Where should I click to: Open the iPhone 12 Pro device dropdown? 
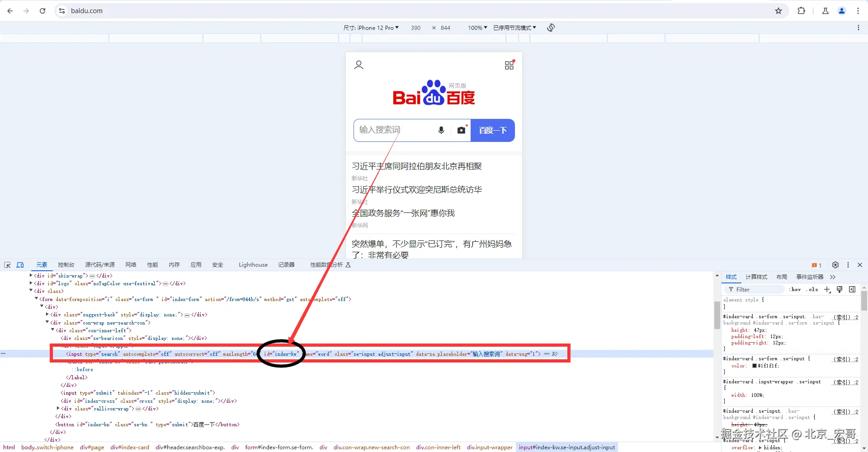(x=371, y=28)
